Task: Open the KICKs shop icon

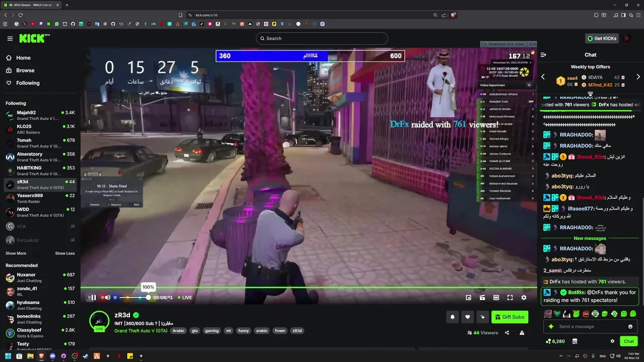Action: click(575, 341)
